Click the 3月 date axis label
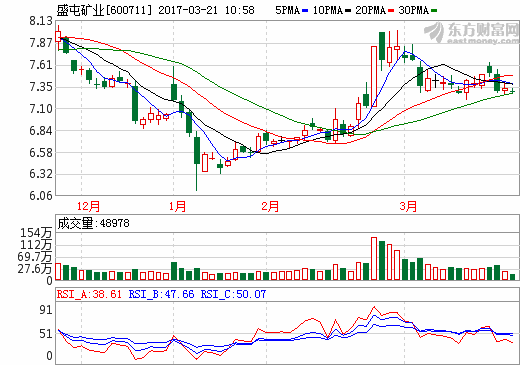Screen dimensions: 520x365 tap(408, 206)
